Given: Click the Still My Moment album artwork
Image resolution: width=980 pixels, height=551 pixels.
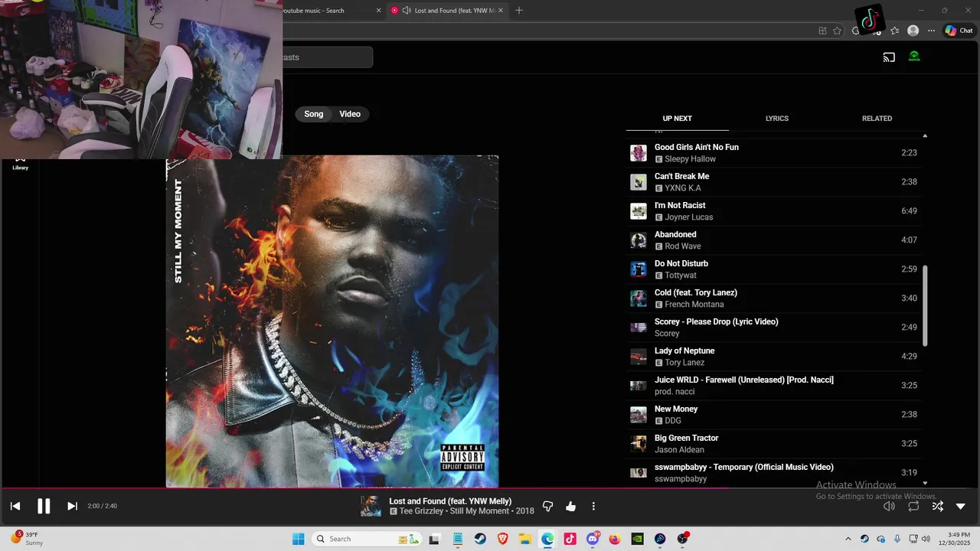Looking at the screenshot, I should click(x=332, y=321).
